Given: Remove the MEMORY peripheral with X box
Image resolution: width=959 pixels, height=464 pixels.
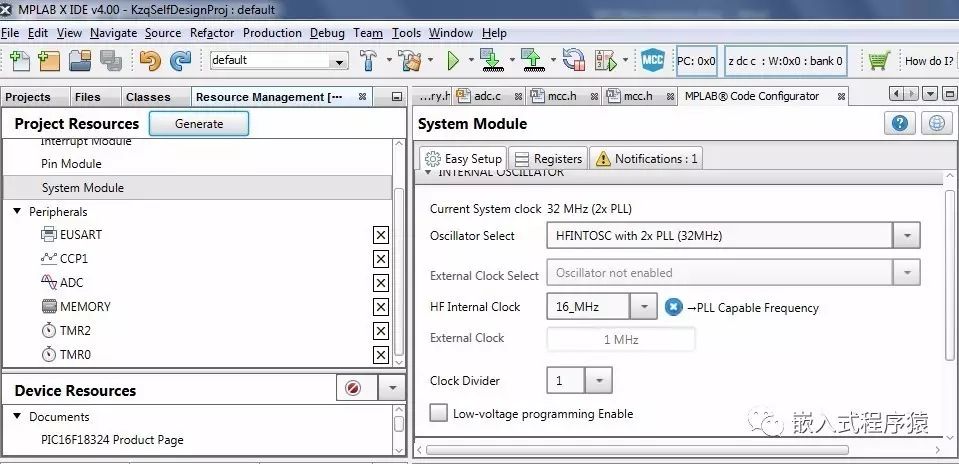Looking at the screenshot, I should coord(381,307).
